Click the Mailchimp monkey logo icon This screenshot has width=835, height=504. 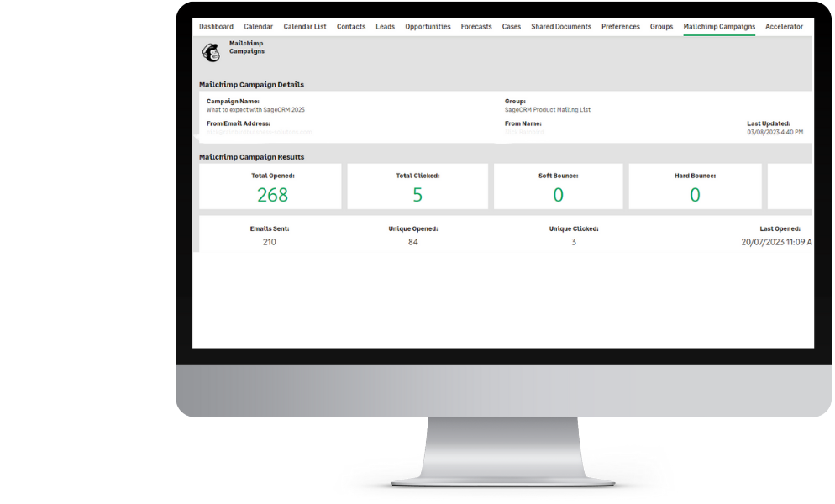click(212, 52)
